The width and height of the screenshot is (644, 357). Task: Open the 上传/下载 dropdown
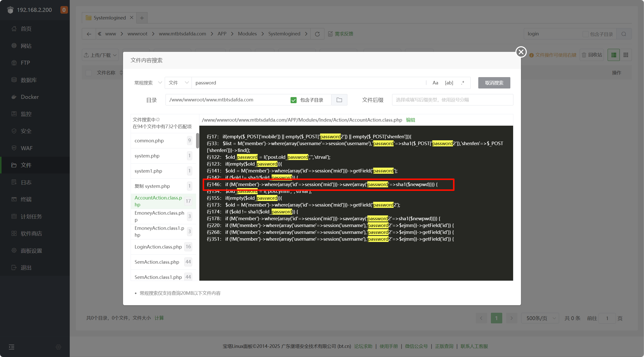(x=100, y=55)
